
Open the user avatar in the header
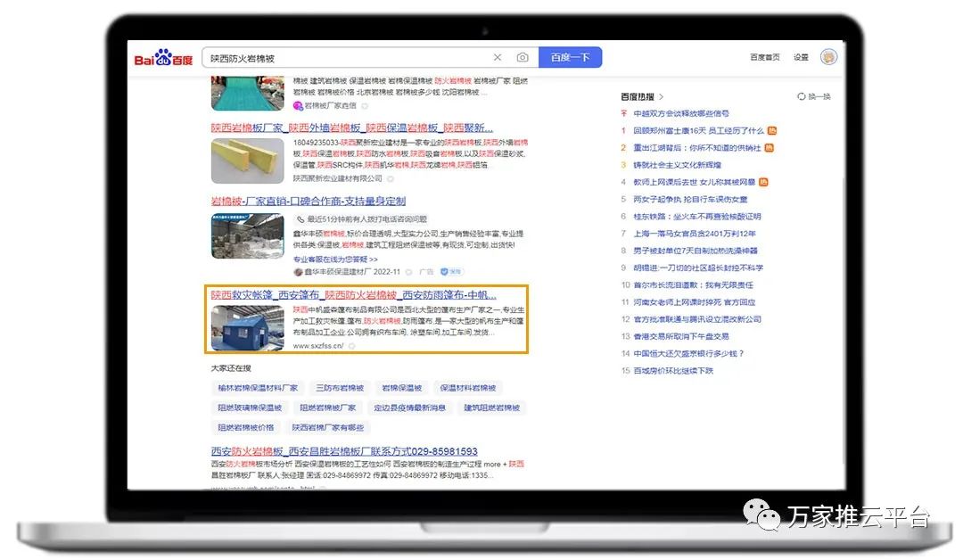pos(828,57)
